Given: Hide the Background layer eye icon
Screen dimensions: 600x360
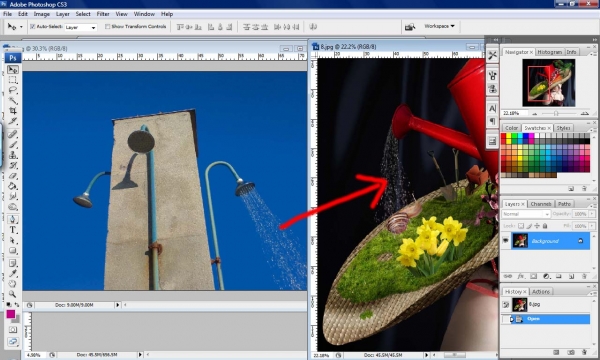Looking at the screenshot, I should (x=505, y=241).
